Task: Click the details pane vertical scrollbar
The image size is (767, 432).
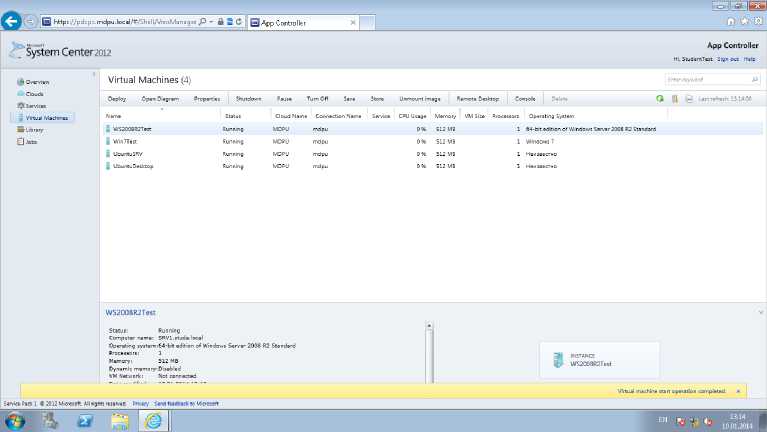Action: pyautogui.click(x=429, y=352)
